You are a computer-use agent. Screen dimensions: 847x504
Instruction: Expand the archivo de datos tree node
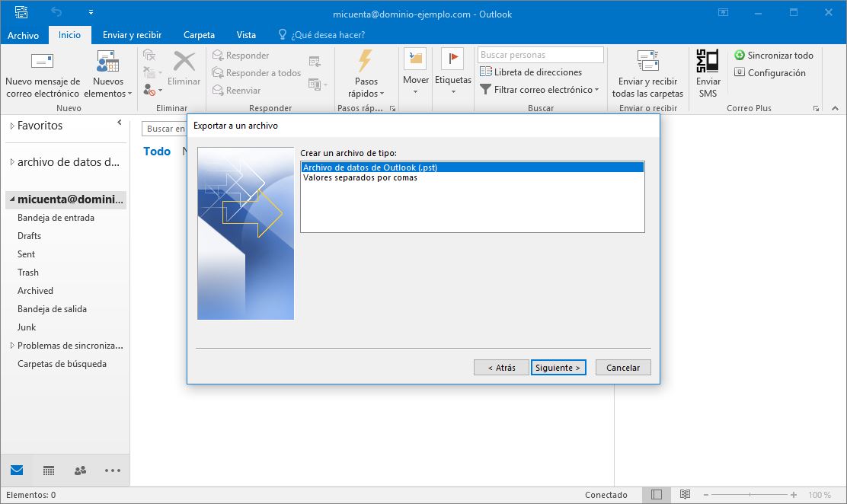tap(12, 162)
